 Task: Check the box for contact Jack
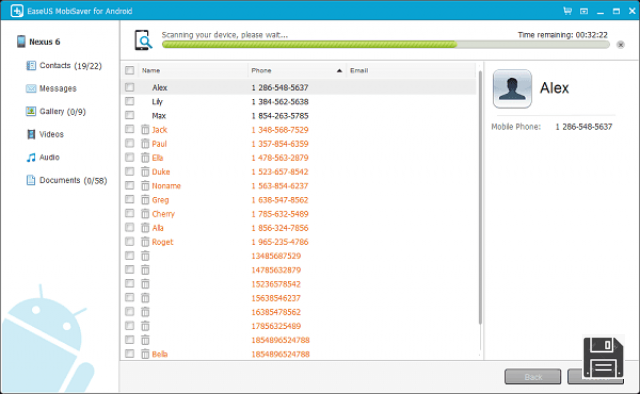point(130,129)
